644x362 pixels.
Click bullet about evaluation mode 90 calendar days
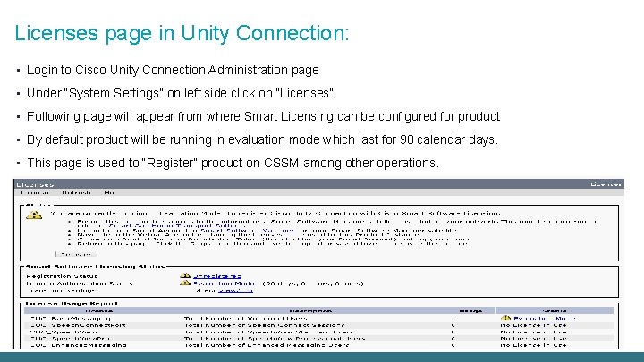pyautogui.click(x=262, y=140)
